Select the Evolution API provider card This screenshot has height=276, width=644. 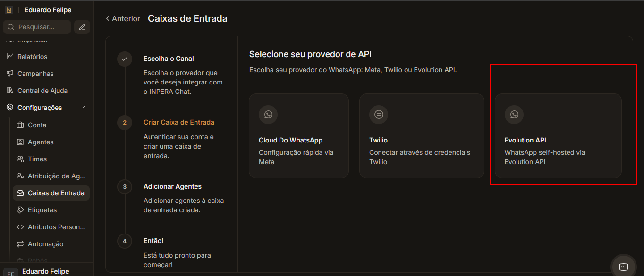pos(558,135)
